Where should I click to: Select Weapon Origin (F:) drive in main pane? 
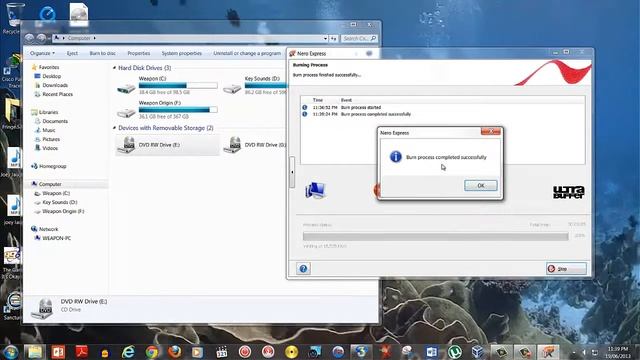coord(167,109)
